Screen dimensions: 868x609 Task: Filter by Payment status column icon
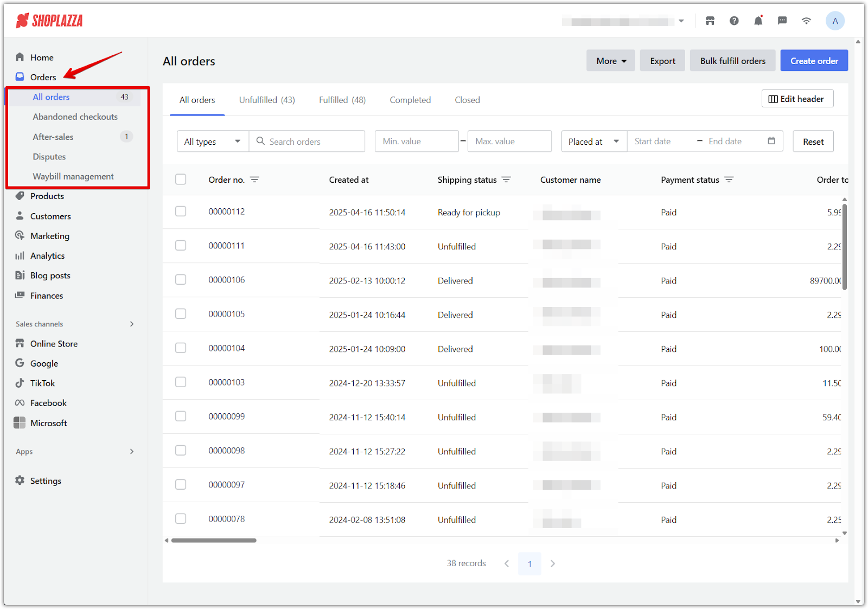729,180
